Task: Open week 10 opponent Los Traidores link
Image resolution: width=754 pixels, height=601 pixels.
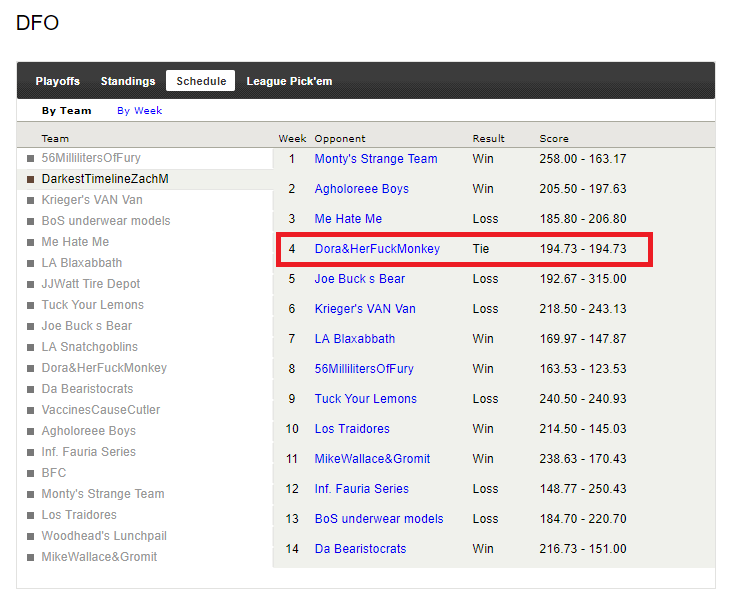Action: [x=352, y=429]
